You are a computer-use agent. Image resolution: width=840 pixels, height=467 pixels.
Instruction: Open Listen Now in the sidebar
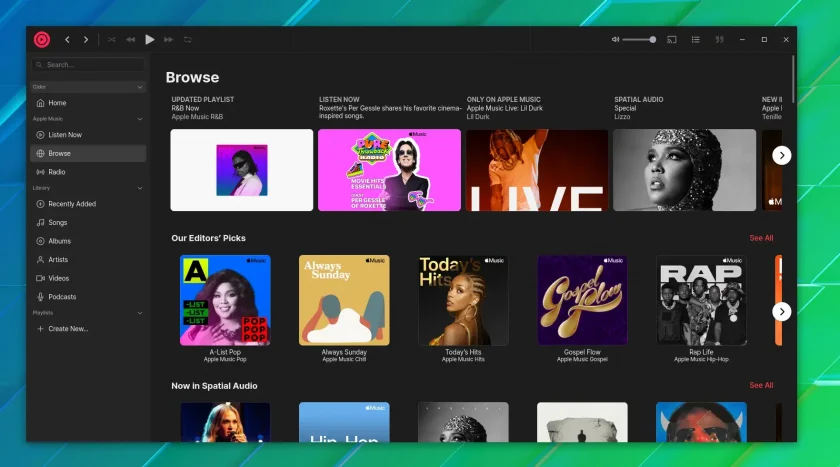tap(88, 135)
